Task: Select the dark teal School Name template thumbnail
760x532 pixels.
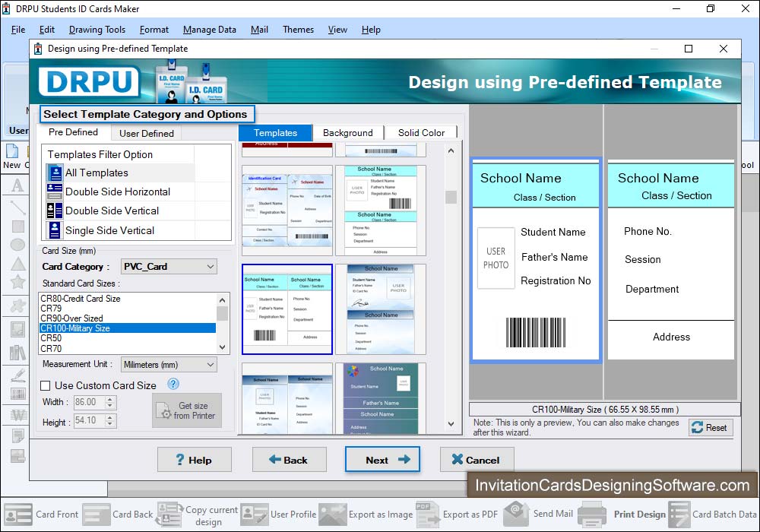Action: click(381, 398)
